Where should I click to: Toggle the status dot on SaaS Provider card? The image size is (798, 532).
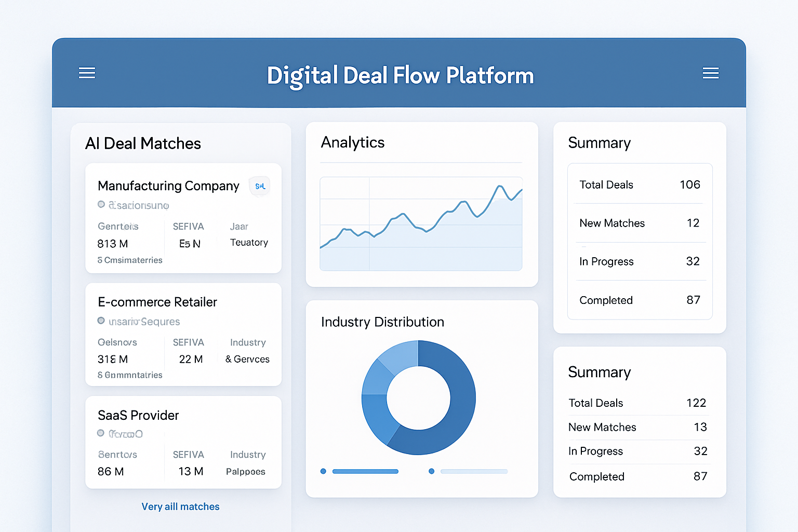click(101, 433)
